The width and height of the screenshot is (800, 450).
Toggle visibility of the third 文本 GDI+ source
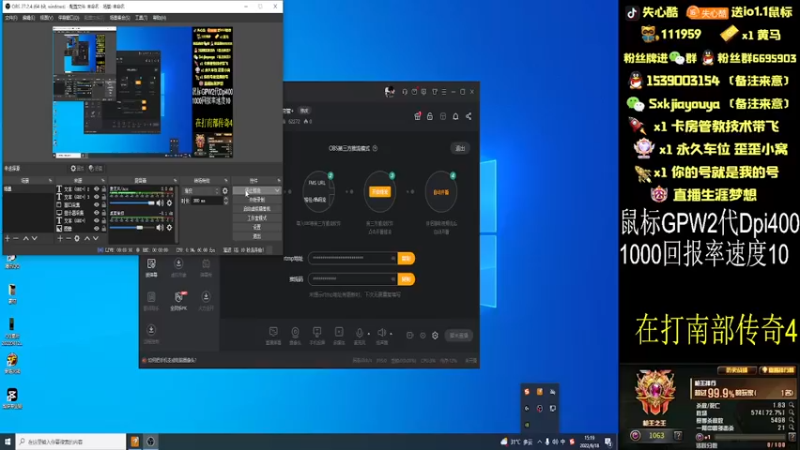pyautogui.click(x=96, y=221)
